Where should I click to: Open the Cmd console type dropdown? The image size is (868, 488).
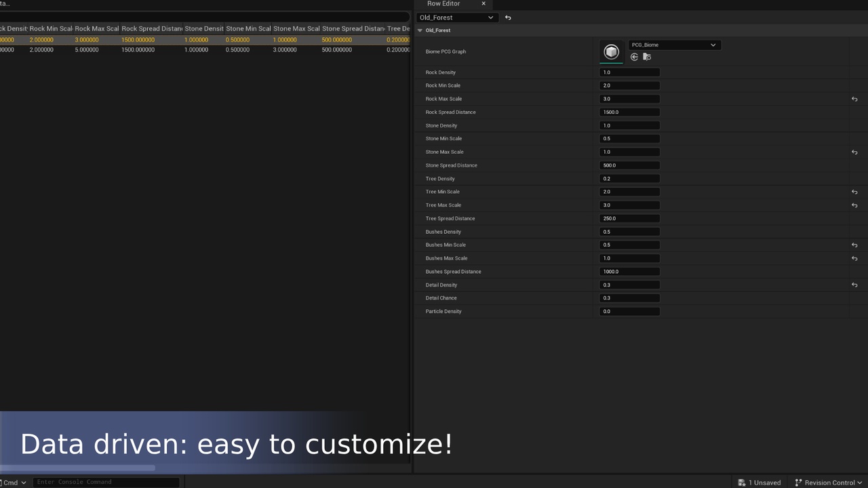click(x=14, y=483)
